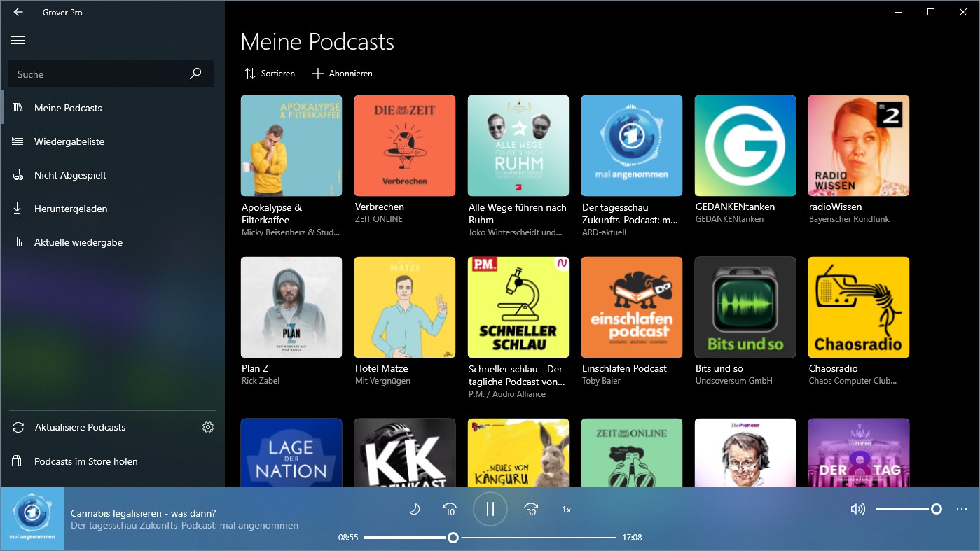Open the GEDANKENtanken podcast cover
This screenshot has height=551, width=980.
click(745, 146)
